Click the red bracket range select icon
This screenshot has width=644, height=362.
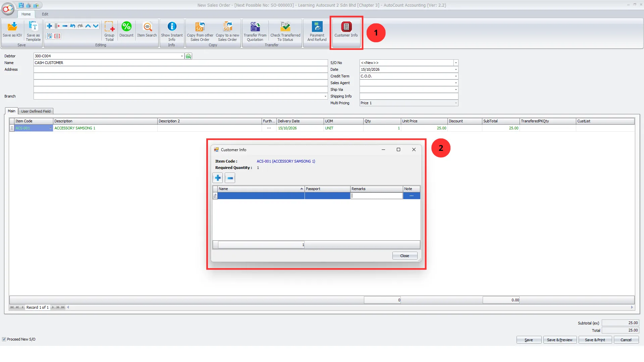click(x=57, y=36)
